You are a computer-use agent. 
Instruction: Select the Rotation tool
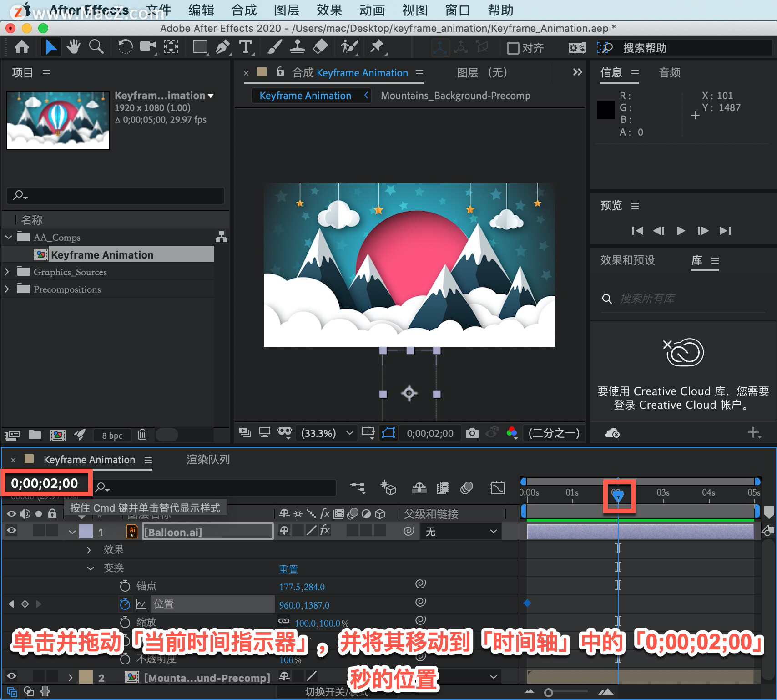point(125,47)
